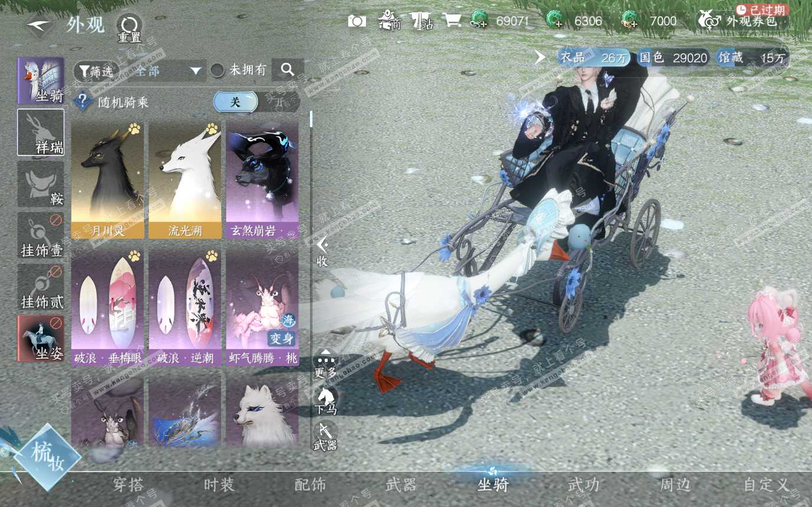
Task: Click the 下马 dismount button
Action: tap(325, 400)
